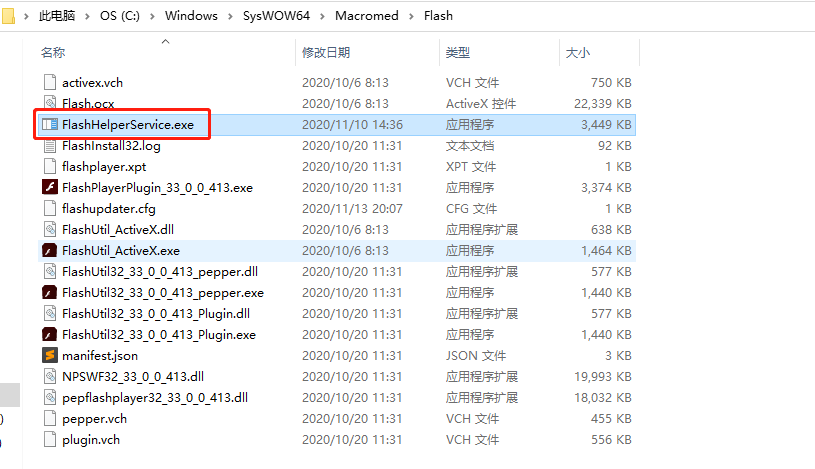The width and height of the screenshot is (815, 469).
Task: Expand the chevron after OS (C:) breadcrumb
Action: pyautogui.click(x=152, y=16)
